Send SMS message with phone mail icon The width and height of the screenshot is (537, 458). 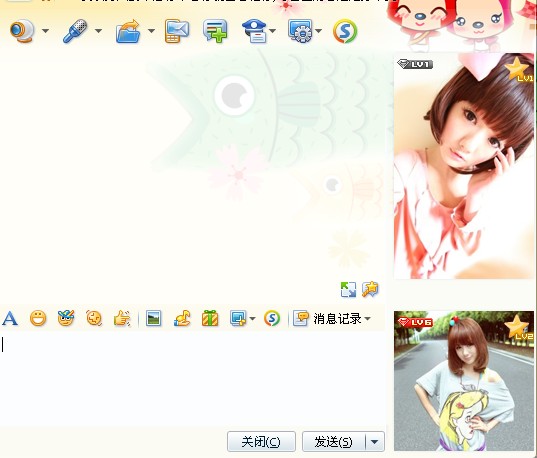[x=177, y=31]
